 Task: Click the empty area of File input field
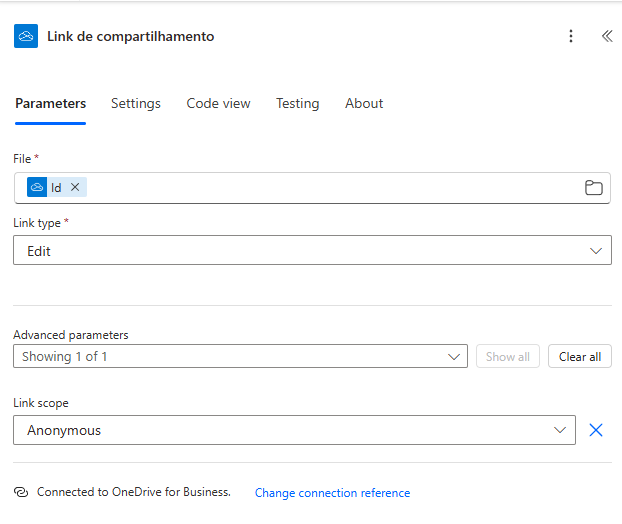point(330,188)
